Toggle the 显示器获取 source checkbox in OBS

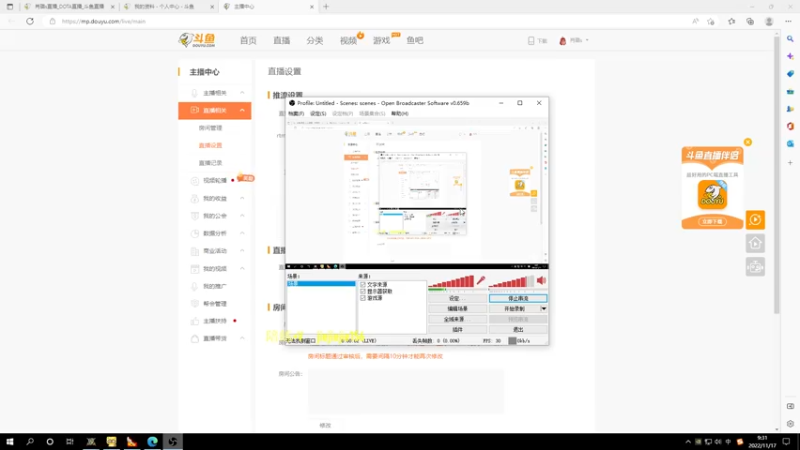(363, 291)
